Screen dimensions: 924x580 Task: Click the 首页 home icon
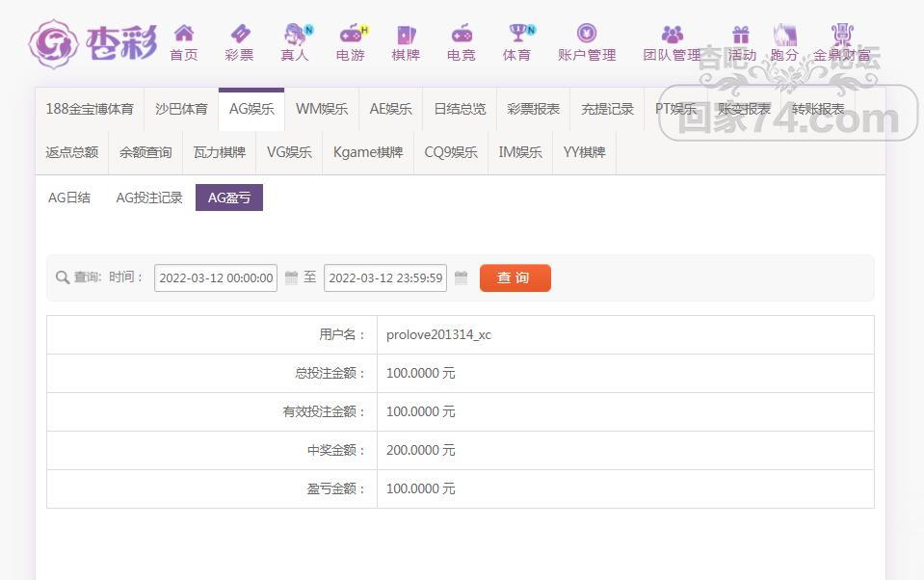pos(183,35)
